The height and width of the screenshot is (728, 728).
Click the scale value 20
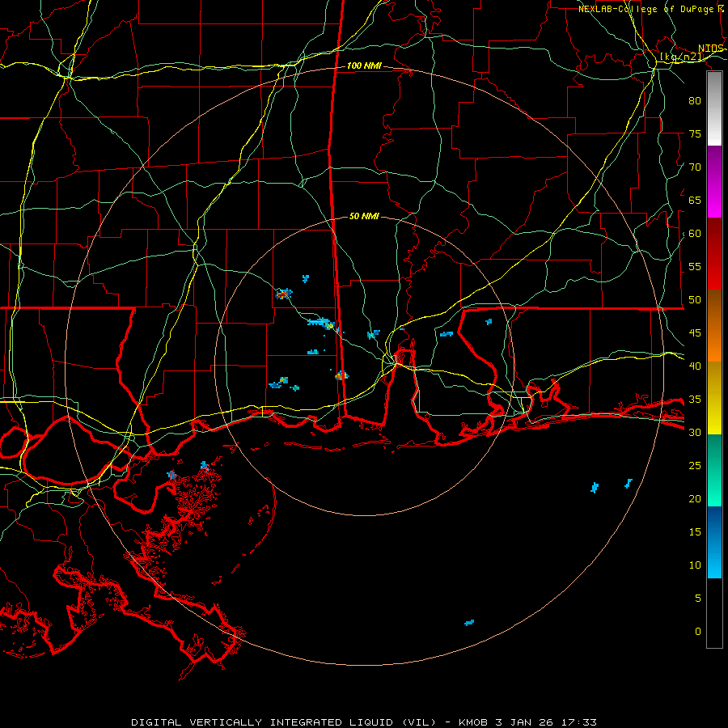point(695,498)
